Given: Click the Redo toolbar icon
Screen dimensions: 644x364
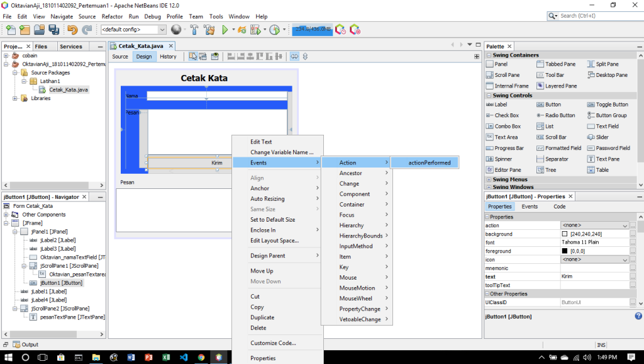Looking at the screenshot, I should click(87, 30).
